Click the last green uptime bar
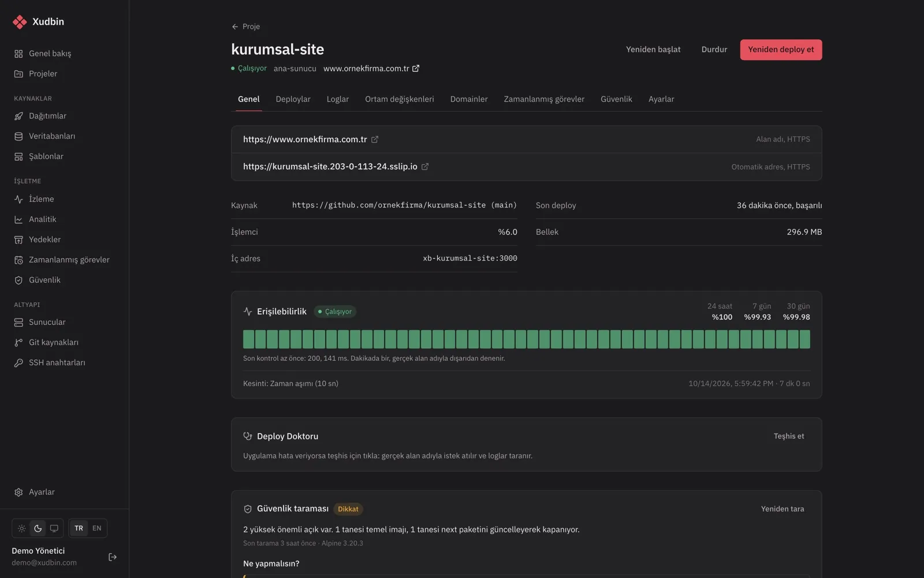 (x=805, y=339)
